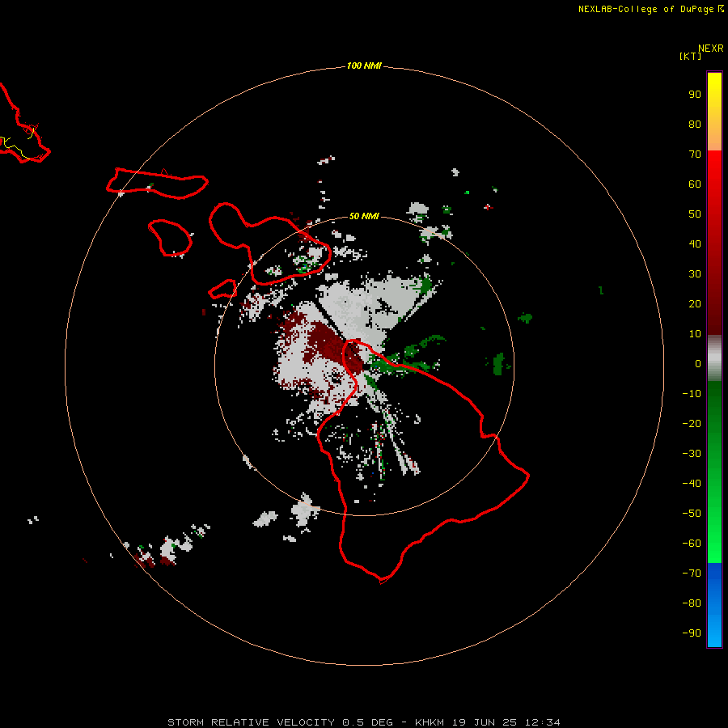The image size is (728, 728).
Task: Click the NEXR label above the color scale
Action: click(711, 49)
